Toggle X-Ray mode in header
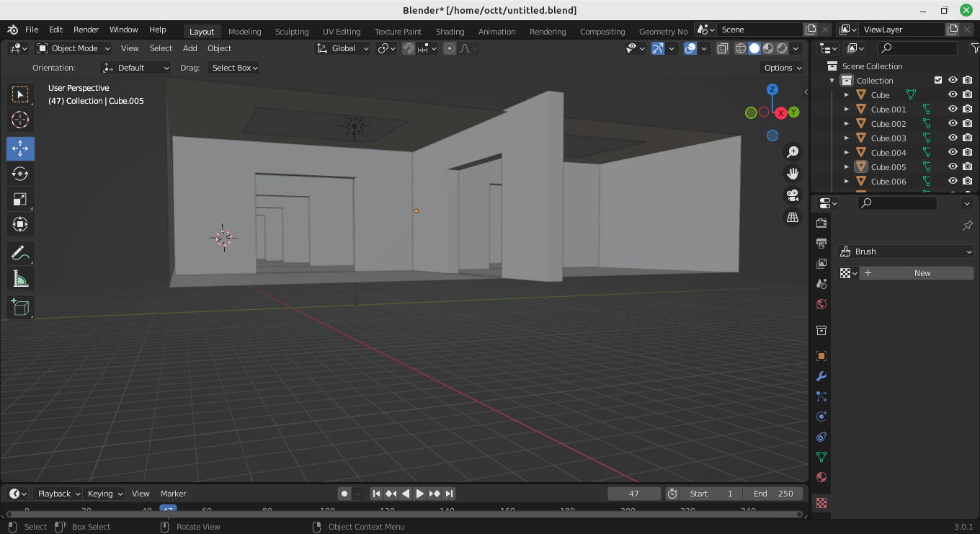 [x=723, y=48]
